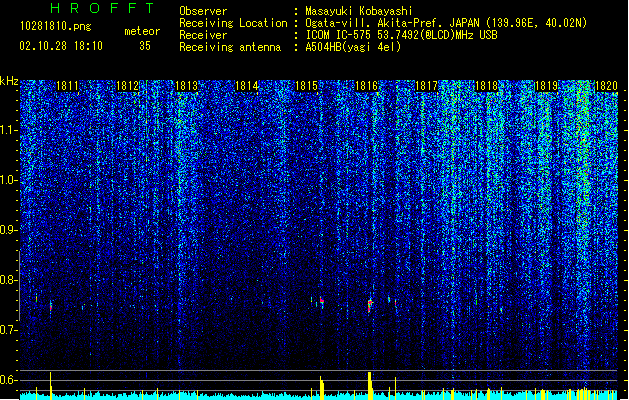Click the 1816 time marker

[x=367, y=86]
